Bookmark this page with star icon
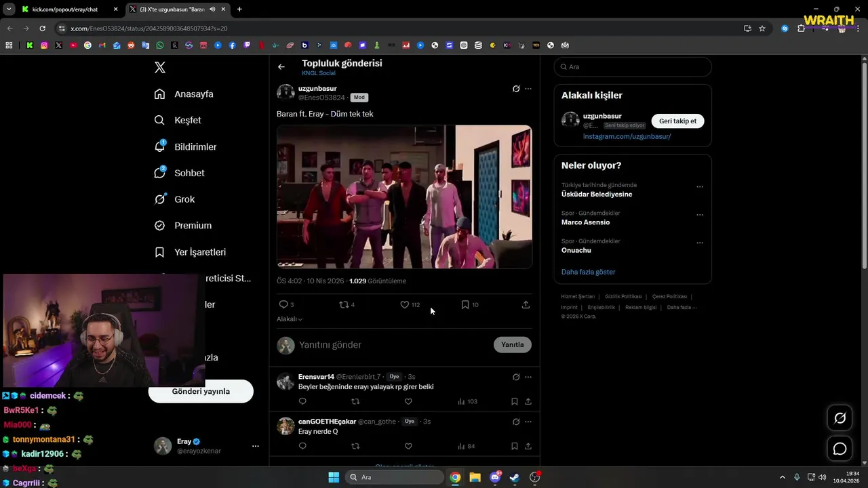This screenshot has width=868, height=488. (762, 28)
